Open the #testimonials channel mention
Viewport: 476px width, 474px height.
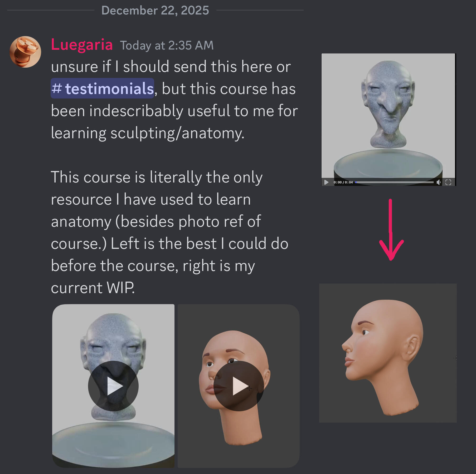(103, 88)
